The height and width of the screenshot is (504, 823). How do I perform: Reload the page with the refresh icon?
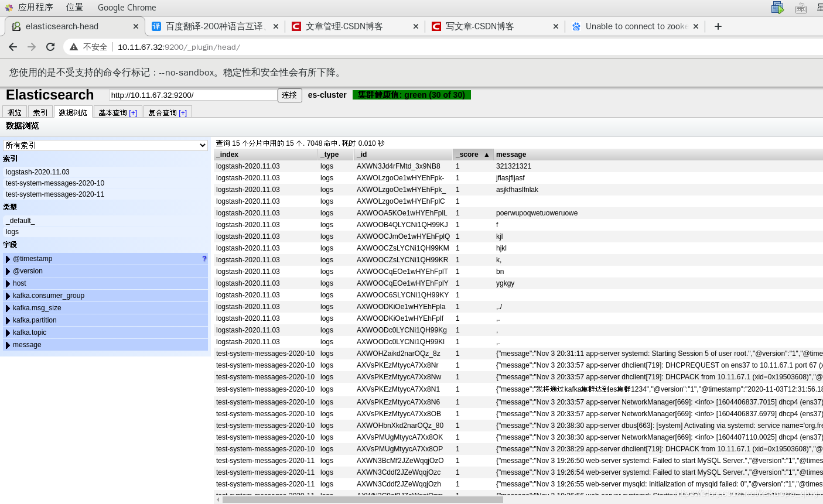[50, 47]
